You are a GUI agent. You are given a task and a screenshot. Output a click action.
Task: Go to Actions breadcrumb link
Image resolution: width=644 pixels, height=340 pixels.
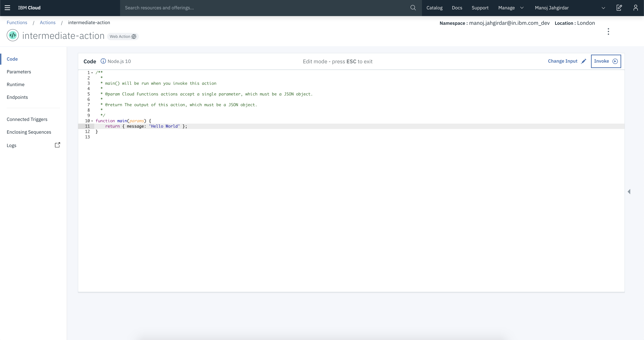pos(47,22)
